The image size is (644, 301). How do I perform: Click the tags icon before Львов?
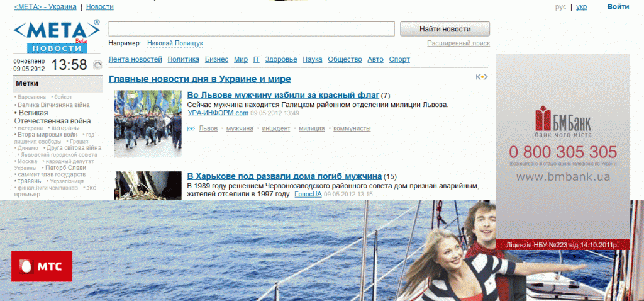pyautogui.click(x=191, y=128)
